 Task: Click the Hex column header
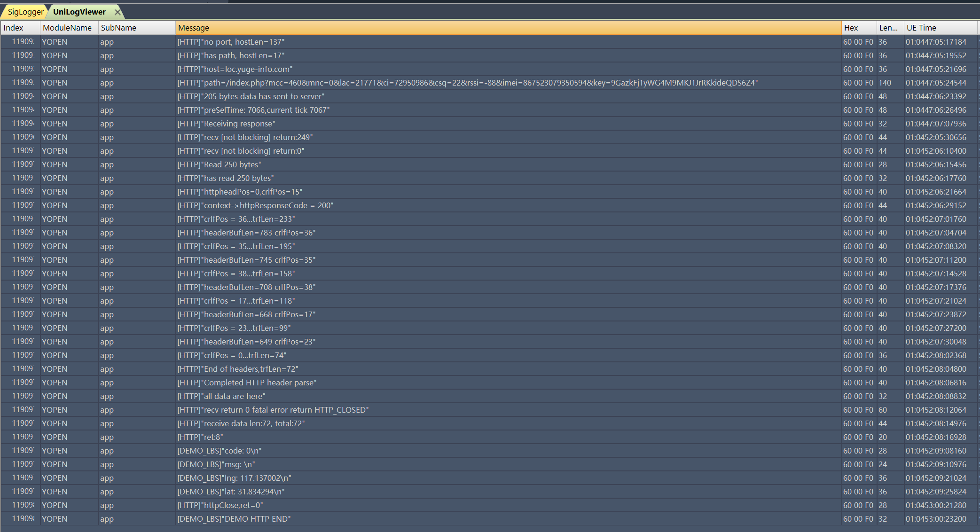[859, 28]
